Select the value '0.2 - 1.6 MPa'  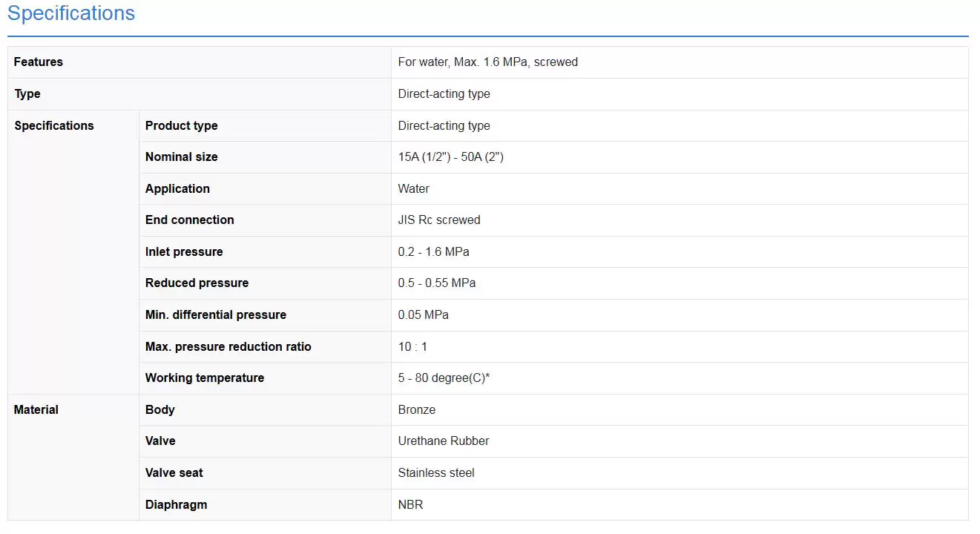click(434, 252)
